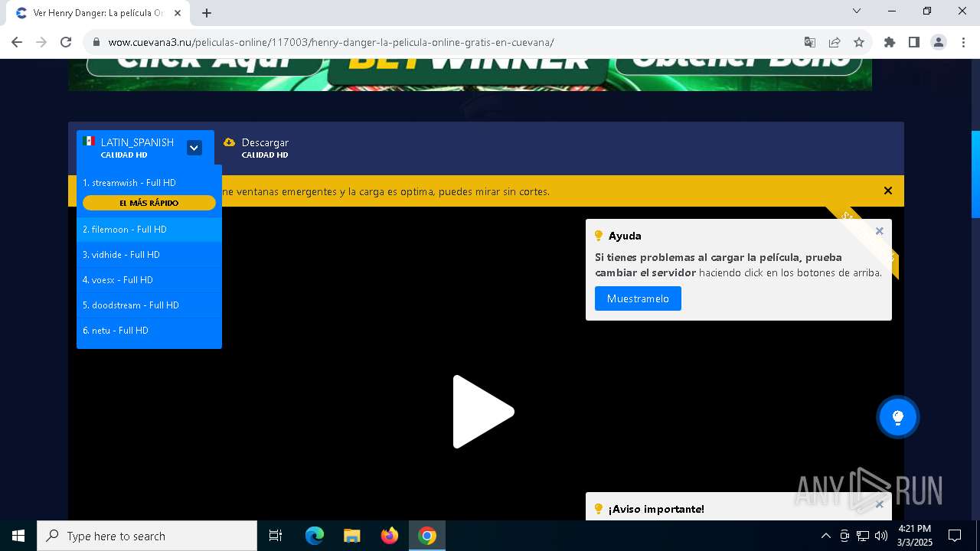The width and height of the screenshot is (980, 551).
Task: Click the EL MÁS RÁPIDO badge
Action: coord(149,203)
